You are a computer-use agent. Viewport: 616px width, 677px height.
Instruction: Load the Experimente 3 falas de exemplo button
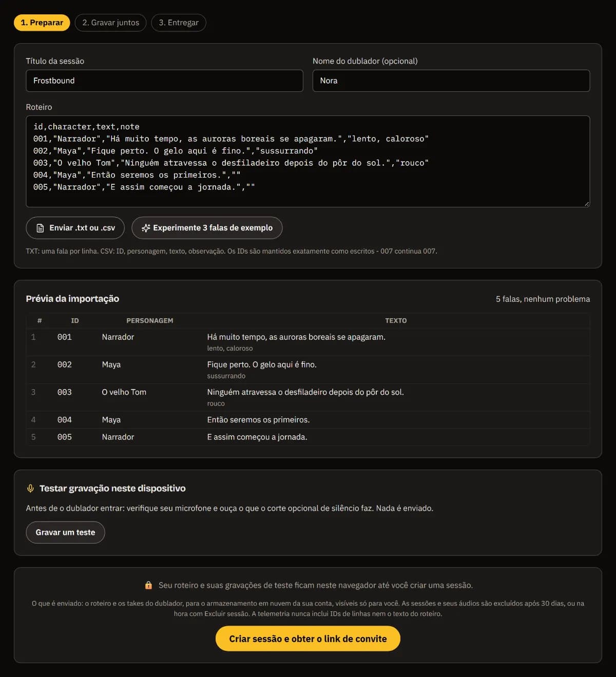207,228
